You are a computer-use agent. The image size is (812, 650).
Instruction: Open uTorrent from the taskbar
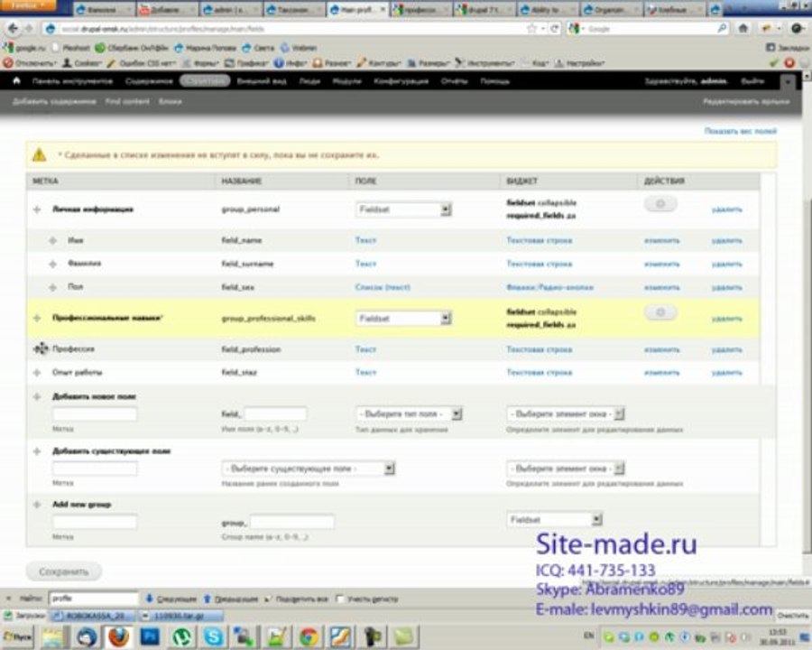(x=181, y=636)
